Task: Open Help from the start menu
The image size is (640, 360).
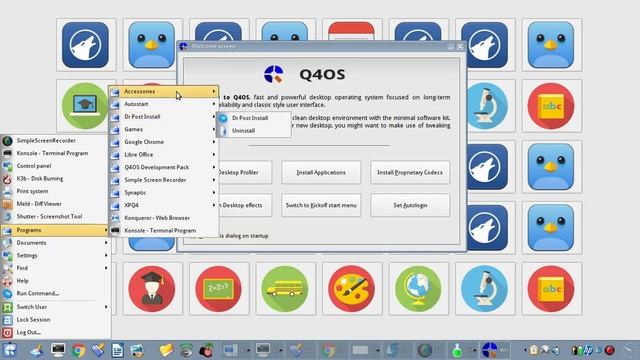Action: [x=55, y=281]
